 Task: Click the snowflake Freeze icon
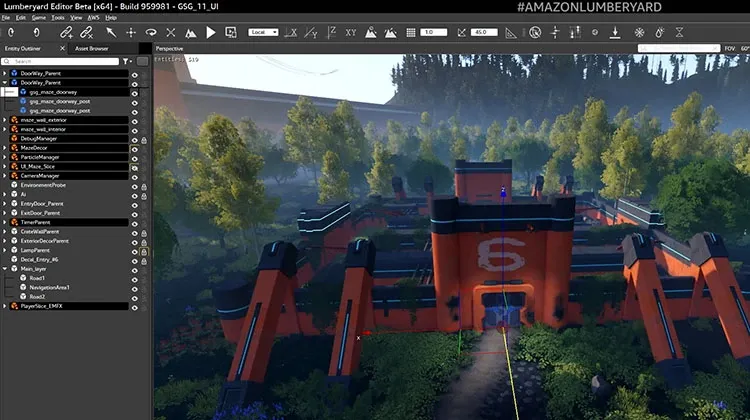(639, 33)
